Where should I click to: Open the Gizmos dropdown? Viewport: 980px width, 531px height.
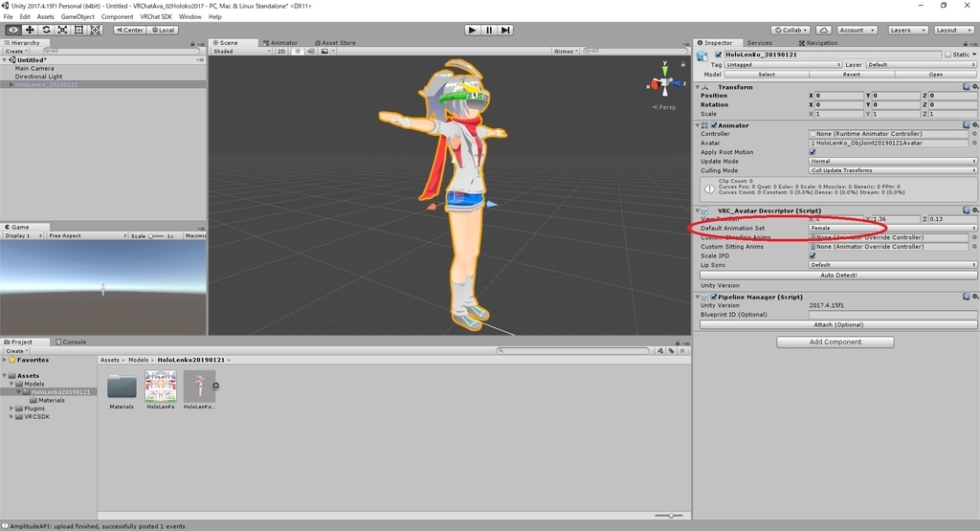click(x=565, y=52)
